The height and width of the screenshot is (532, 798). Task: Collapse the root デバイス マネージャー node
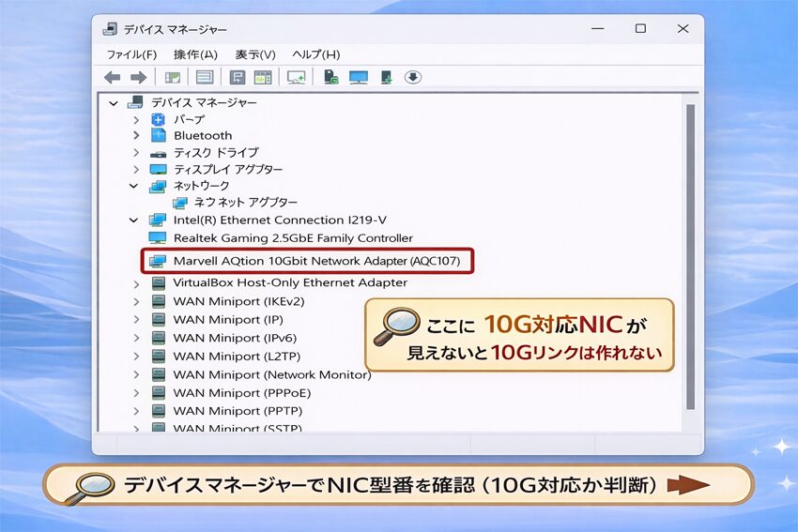pyautogui.click(x=114, y=102)
